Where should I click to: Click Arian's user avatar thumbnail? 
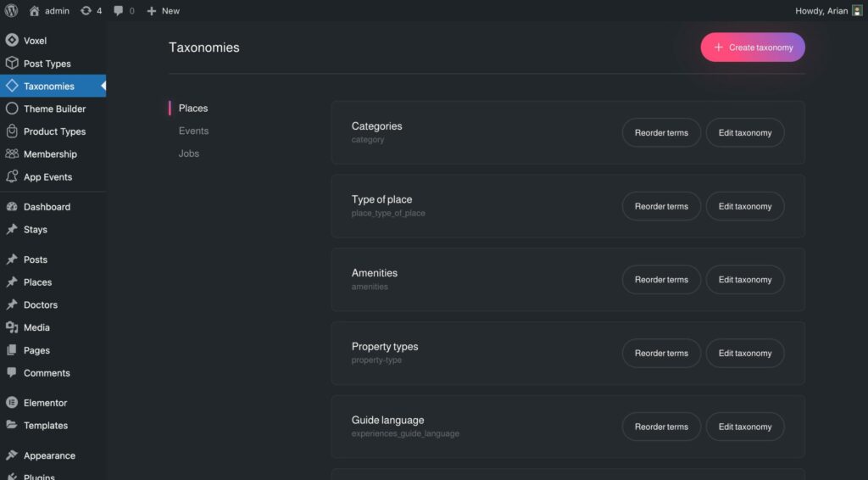(x=857, y=11)
